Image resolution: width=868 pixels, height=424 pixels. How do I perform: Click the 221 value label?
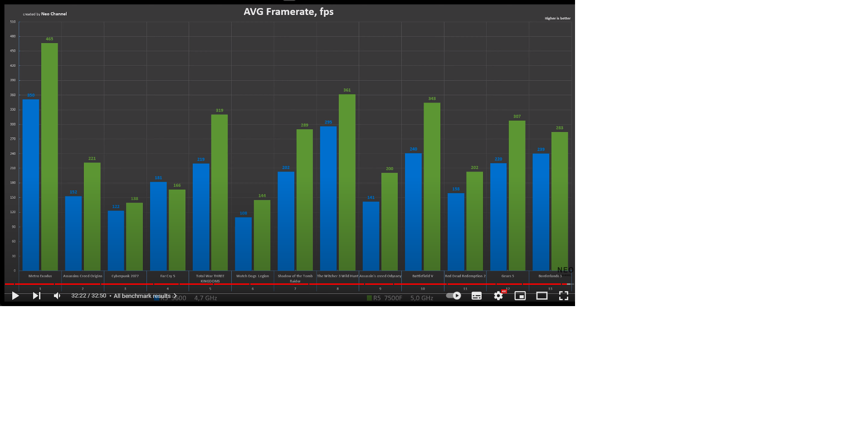[x=92, y=158]
